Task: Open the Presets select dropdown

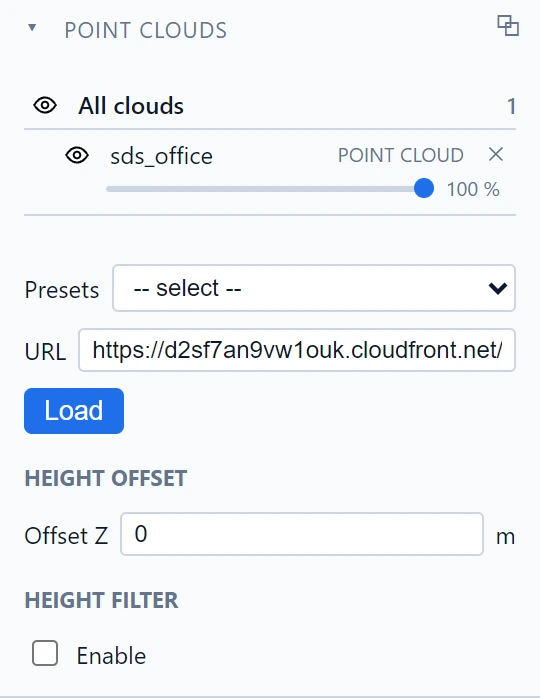Action: coord(314,288)
